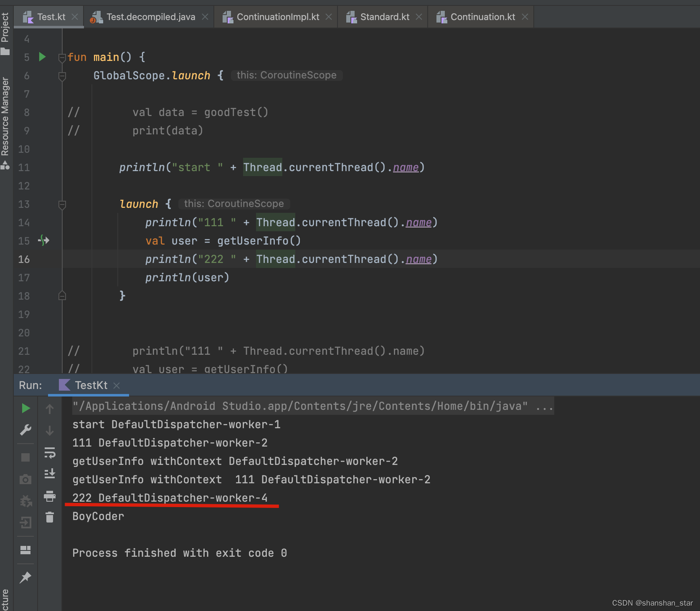
Task: Click line number 16 in gutter
Action: tap(24, 259)
